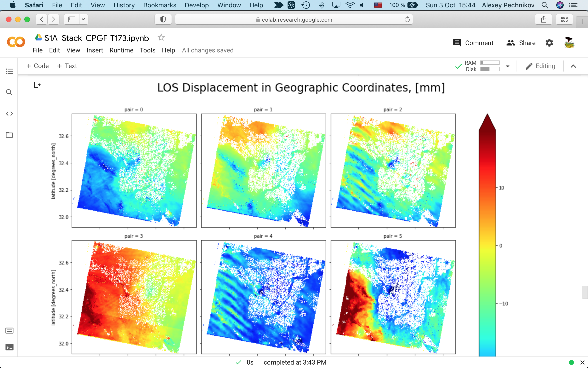Viewport: 588px width, 368px height.
Task: Open the Tools menu in Colab
Action: (147, 50)
